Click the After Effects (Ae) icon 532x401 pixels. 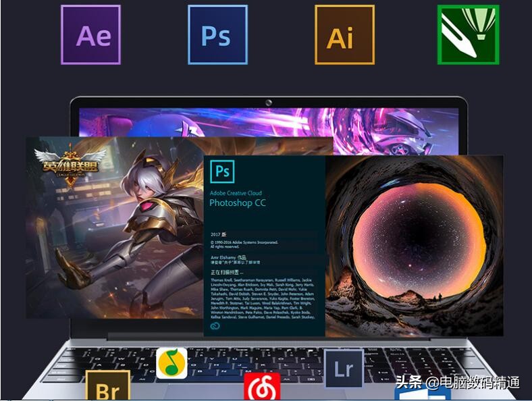(x=90, y=34)
